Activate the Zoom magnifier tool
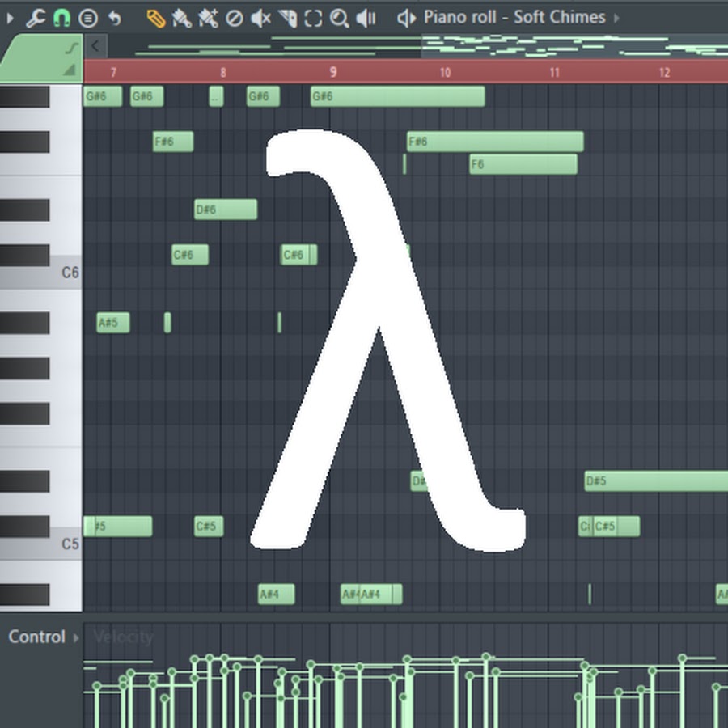728x728 pixels. click(x=340, y=19)
